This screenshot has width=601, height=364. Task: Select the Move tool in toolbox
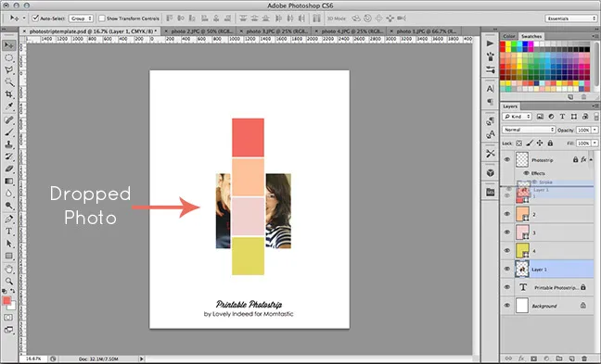[9, 45]
